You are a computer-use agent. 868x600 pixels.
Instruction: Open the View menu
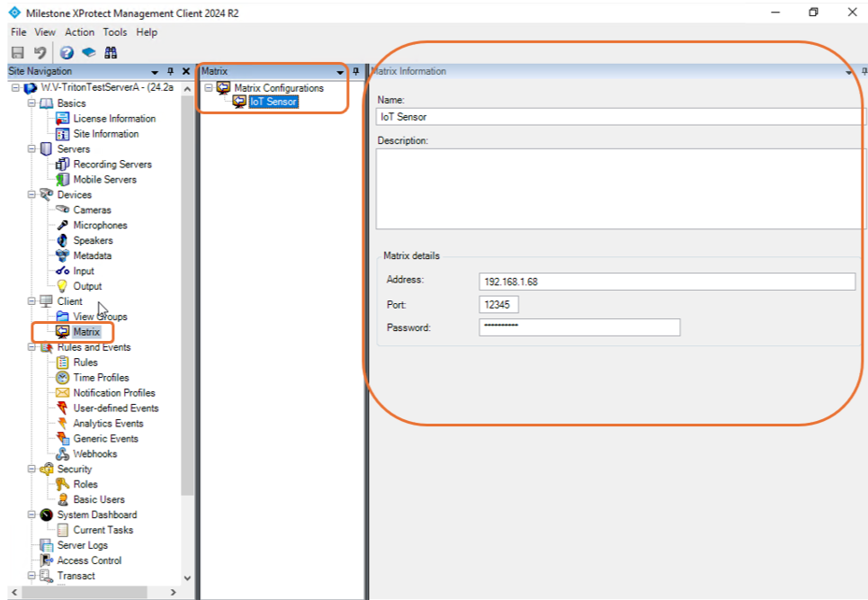[x=45, y=32]
